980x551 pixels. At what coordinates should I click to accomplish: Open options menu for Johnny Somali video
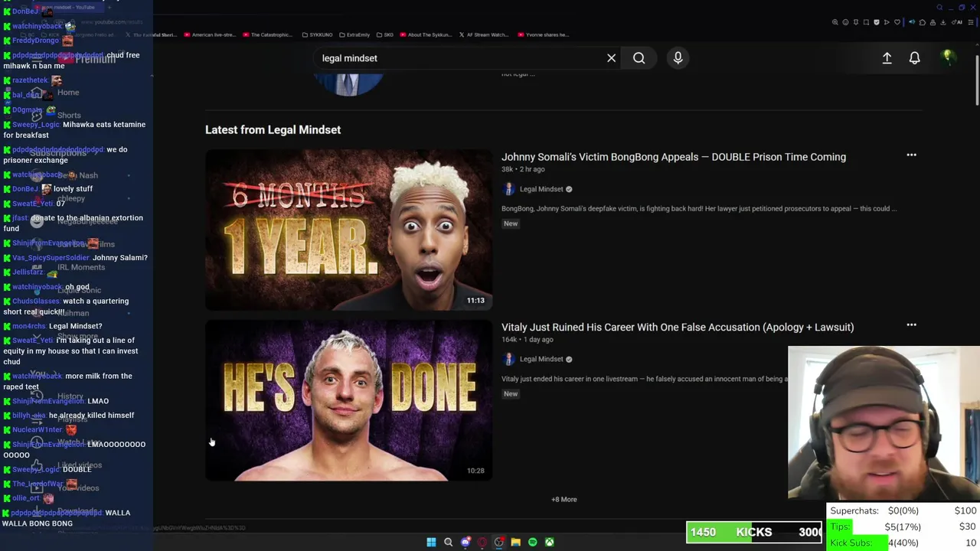[911, 155]
